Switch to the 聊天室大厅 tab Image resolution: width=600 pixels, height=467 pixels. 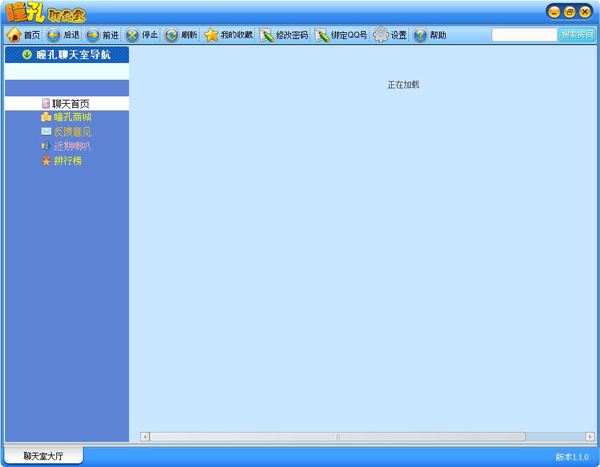tap(43, 456)
